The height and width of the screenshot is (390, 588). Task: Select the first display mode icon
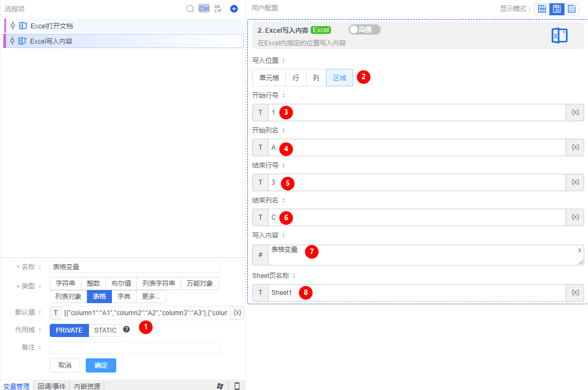point(542,9)
